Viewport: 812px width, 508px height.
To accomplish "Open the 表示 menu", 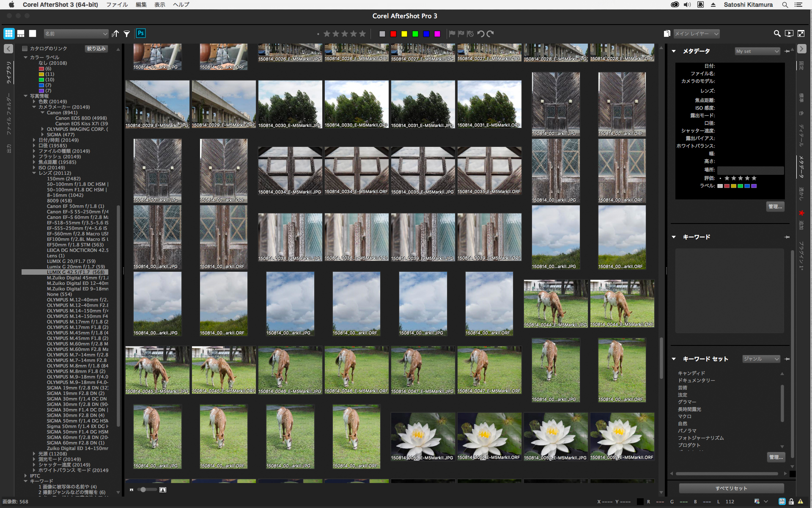I will (x=159, y=5).
